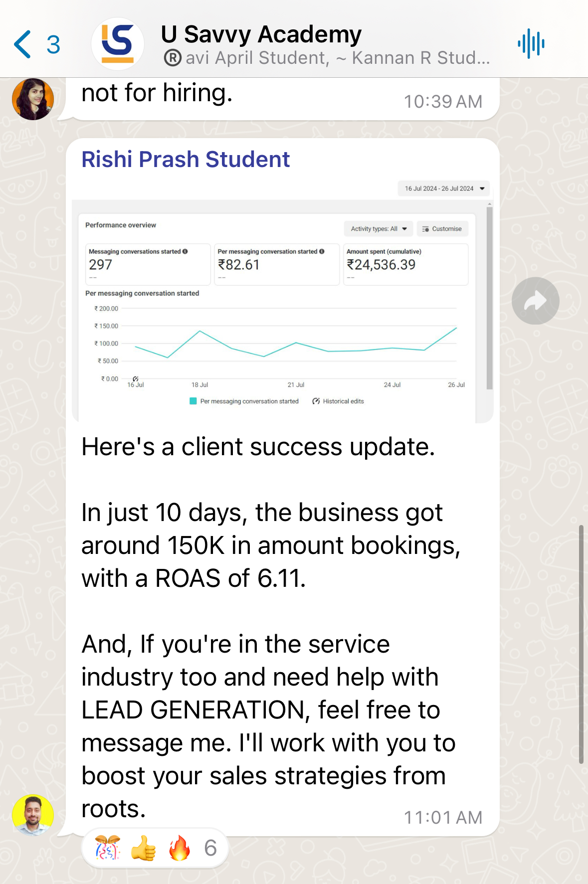588x884 pixels.
Task: Tap the Rishi Prash Student sender name
Action: click(x=186, y=160)
